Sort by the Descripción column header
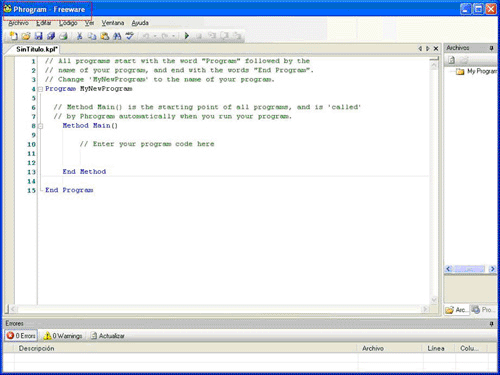Screen dimensions: 500x375 click(185, 348)
